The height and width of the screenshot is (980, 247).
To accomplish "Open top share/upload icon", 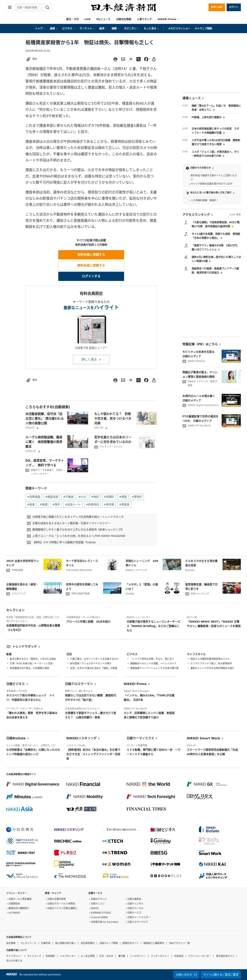I will click(x=154, y=59).
